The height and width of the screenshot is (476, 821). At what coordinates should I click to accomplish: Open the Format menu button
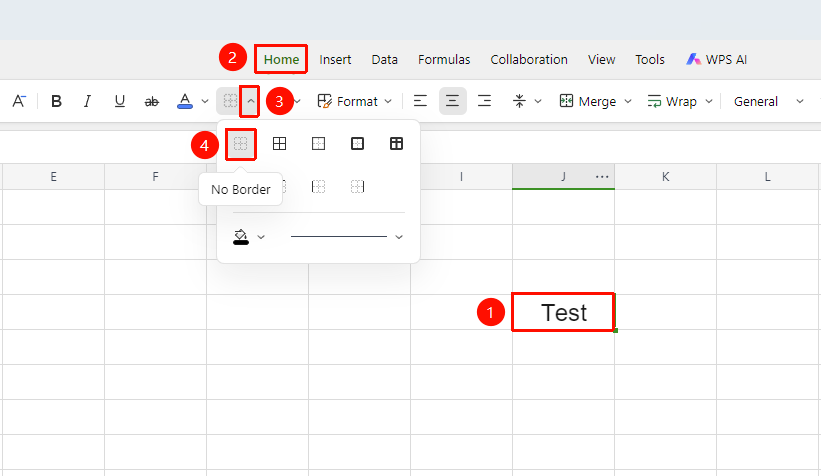[348, 101]
